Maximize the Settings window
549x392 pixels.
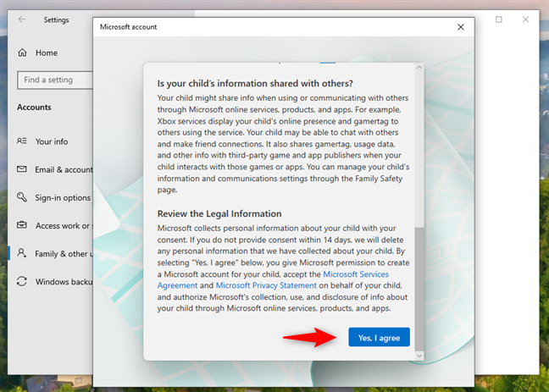[498, 19]
